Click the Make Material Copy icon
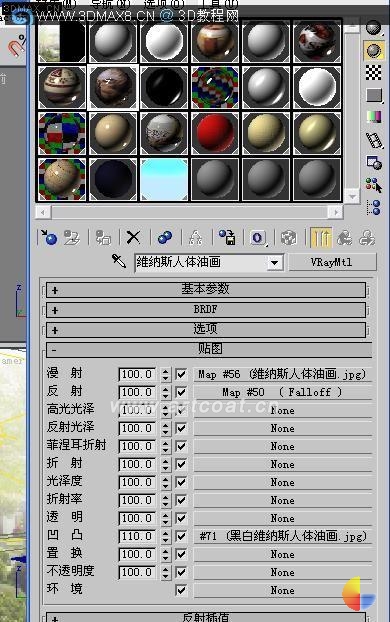Screen dimensions: 390x622 (x=164, y=237)
